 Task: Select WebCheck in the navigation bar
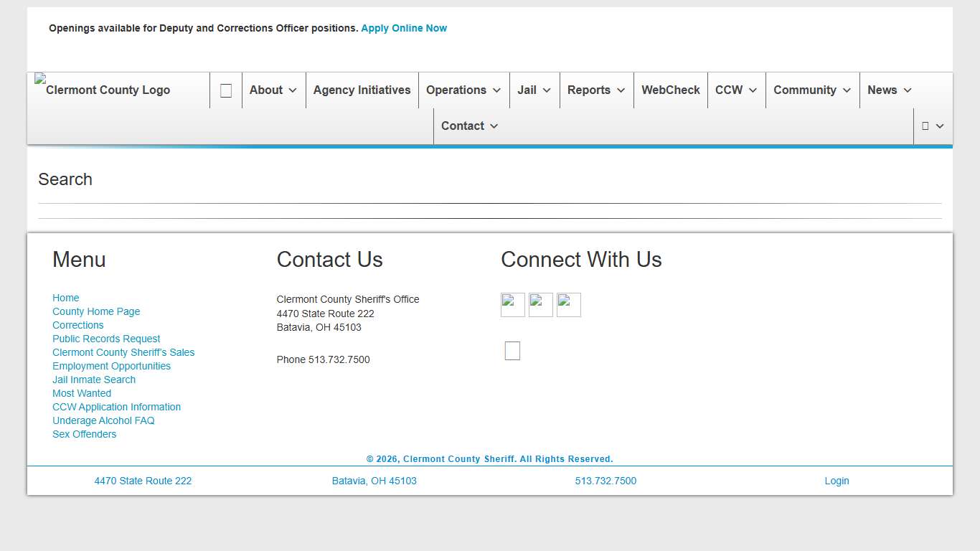click(671, 90)
